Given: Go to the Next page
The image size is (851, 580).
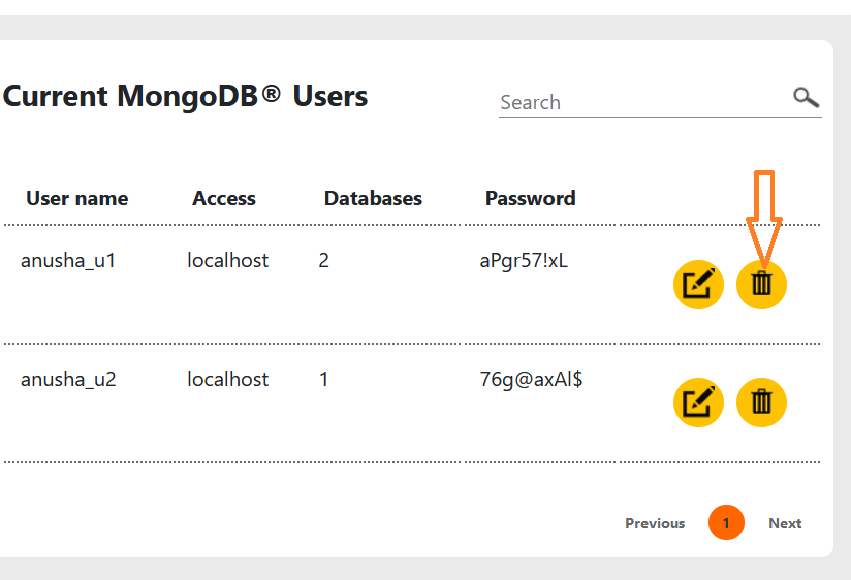Looking at the screenshot, I should pos(784,523).
